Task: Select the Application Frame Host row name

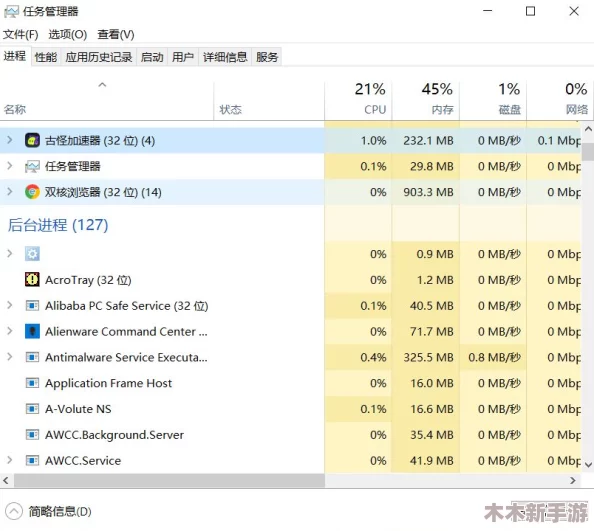Action: tap(108, 383)
